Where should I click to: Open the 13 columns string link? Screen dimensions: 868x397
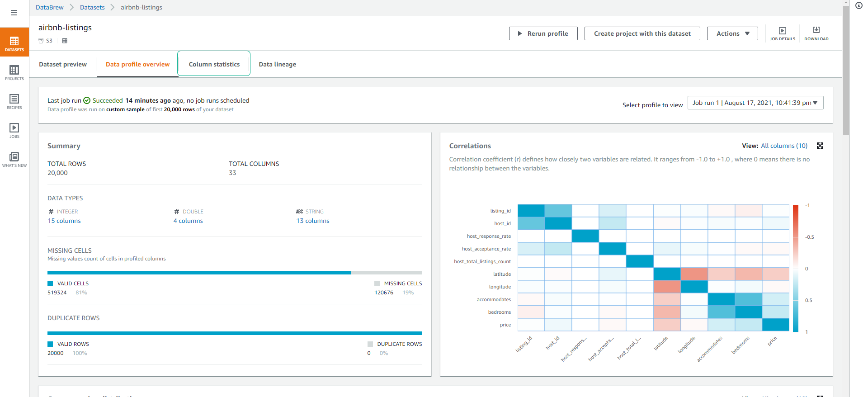point(313,221)
